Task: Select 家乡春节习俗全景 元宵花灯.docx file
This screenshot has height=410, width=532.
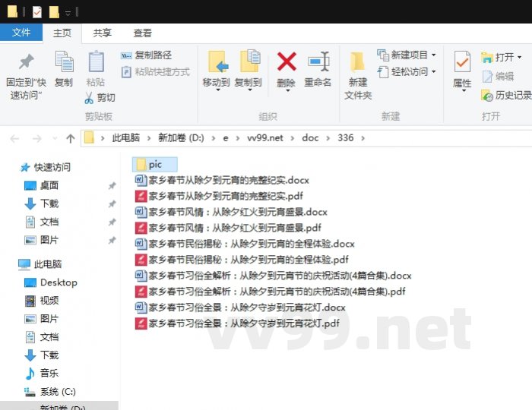Action: point(240,307)
